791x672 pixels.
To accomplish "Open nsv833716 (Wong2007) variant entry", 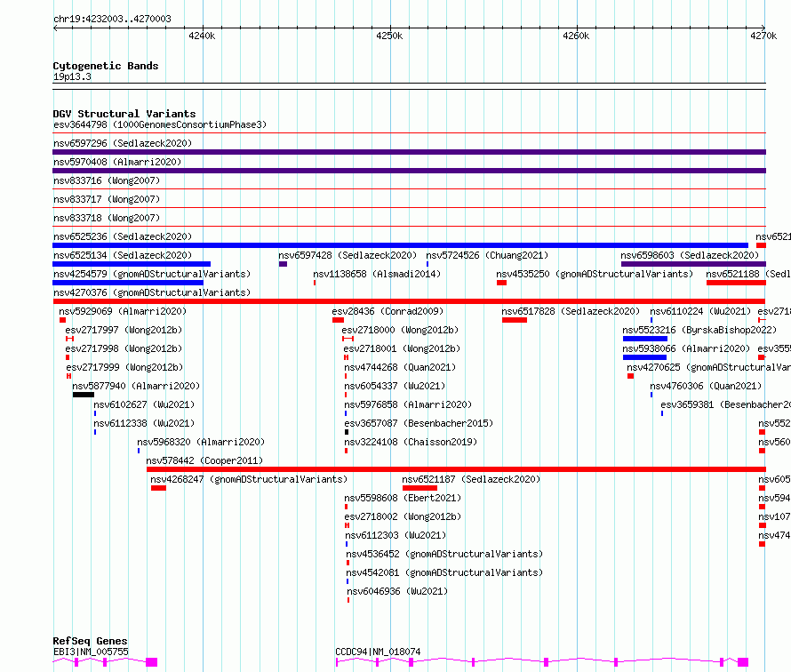I will (107, 180).
